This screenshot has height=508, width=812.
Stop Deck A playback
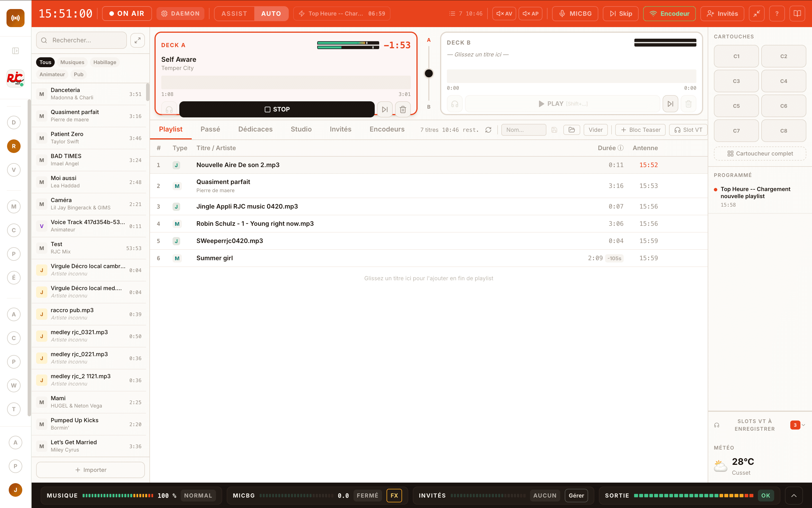[x=277, y=109]
